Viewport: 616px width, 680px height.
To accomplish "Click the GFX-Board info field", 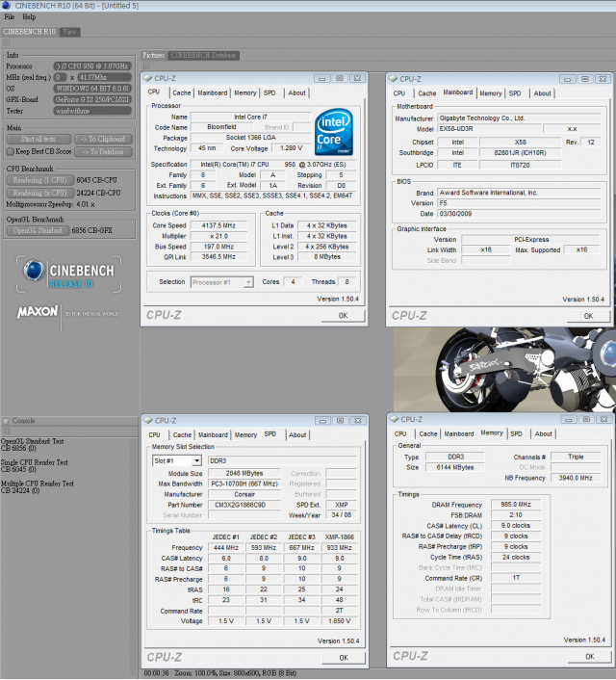I will [92, 100].
